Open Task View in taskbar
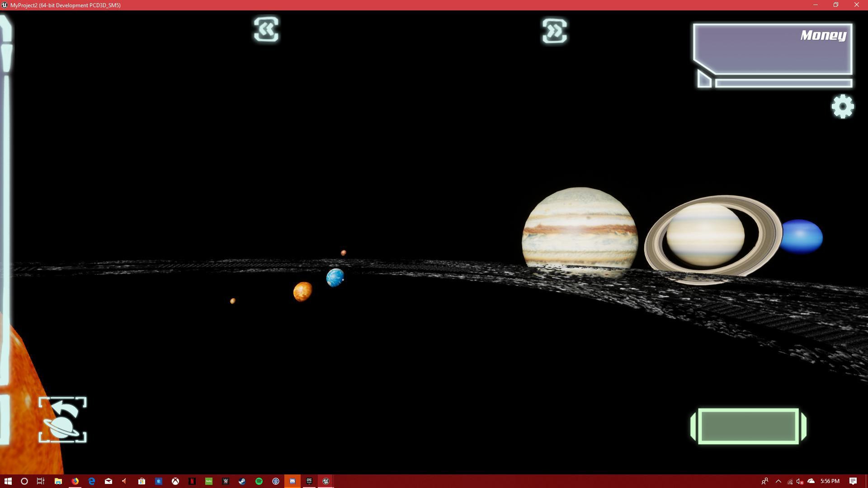The width and height of the screenshot is (868, 488). (41, 481)
